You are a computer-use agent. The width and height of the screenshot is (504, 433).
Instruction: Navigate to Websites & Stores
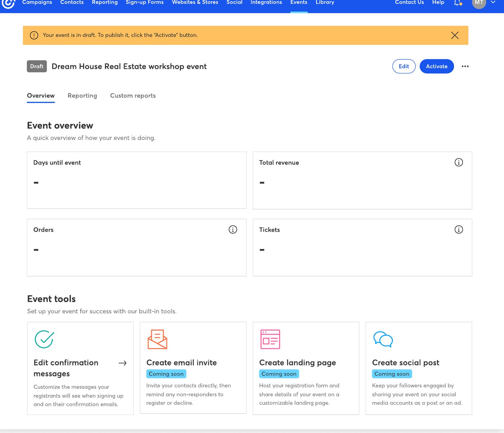click(x=195, y=2)
